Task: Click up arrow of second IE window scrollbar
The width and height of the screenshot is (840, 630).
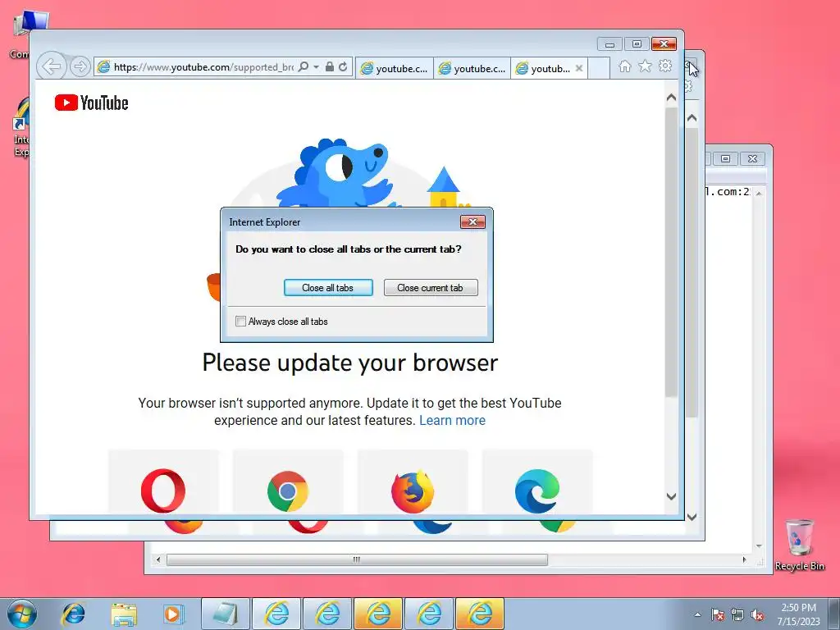Action: tap(692, 118)
